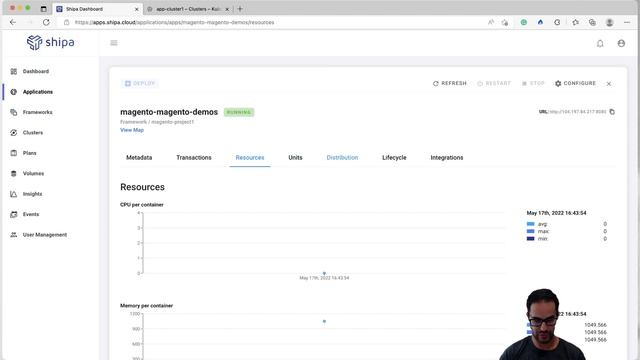Open the browser three-dots menu

point(627,22)
